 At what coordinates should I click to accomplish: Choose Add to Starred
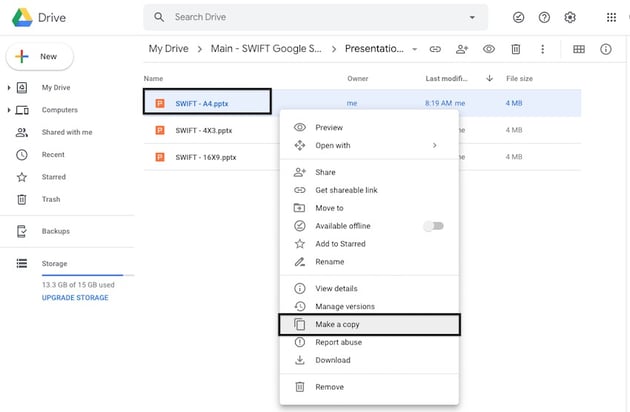click(369, 244)
